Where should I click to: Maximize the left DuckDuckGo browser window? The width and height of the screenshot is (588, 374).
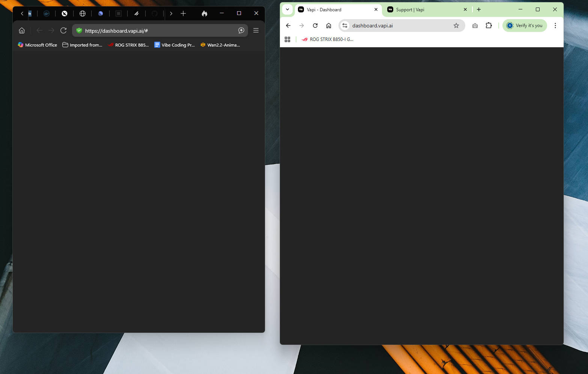(x=239, y=14)
